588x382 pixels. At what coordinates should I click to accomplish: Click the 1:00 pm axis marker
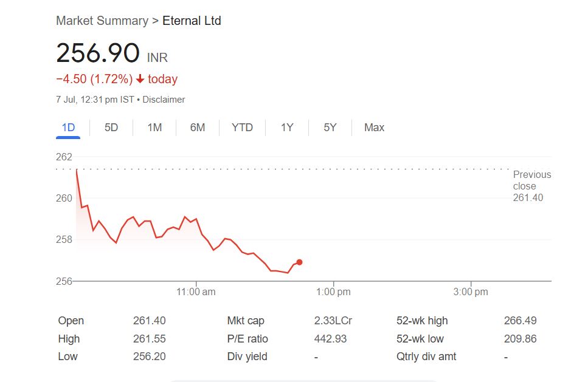(x=333, y=292)
